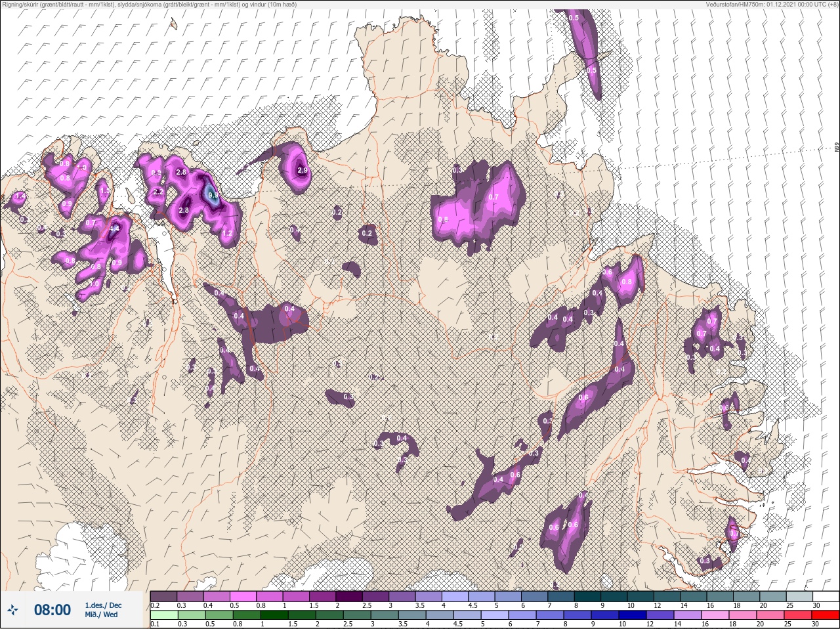840x629 pixels.
Task: Click 0.7 label in the large central snow area
Action: tap(493, 197)
